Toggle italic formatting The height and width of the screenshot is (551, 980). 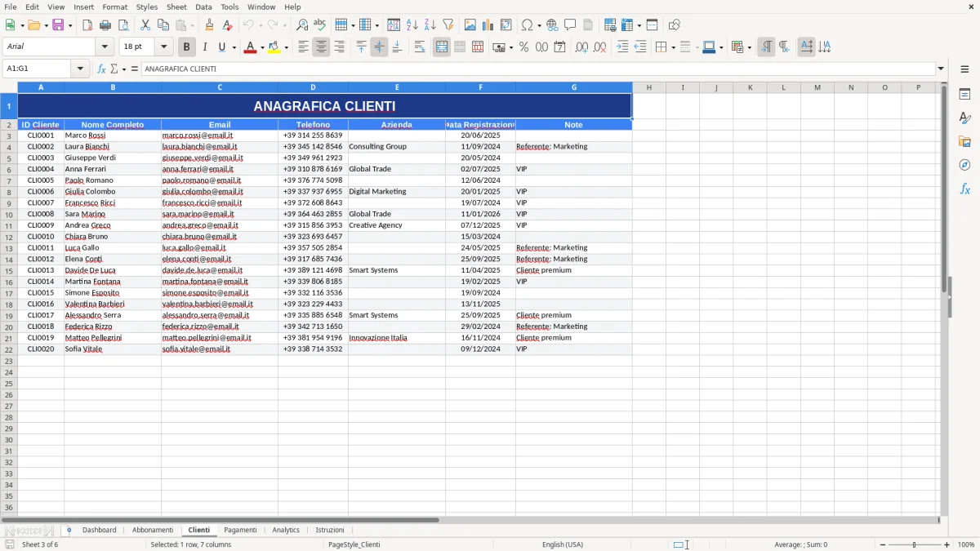coord(205,47)
